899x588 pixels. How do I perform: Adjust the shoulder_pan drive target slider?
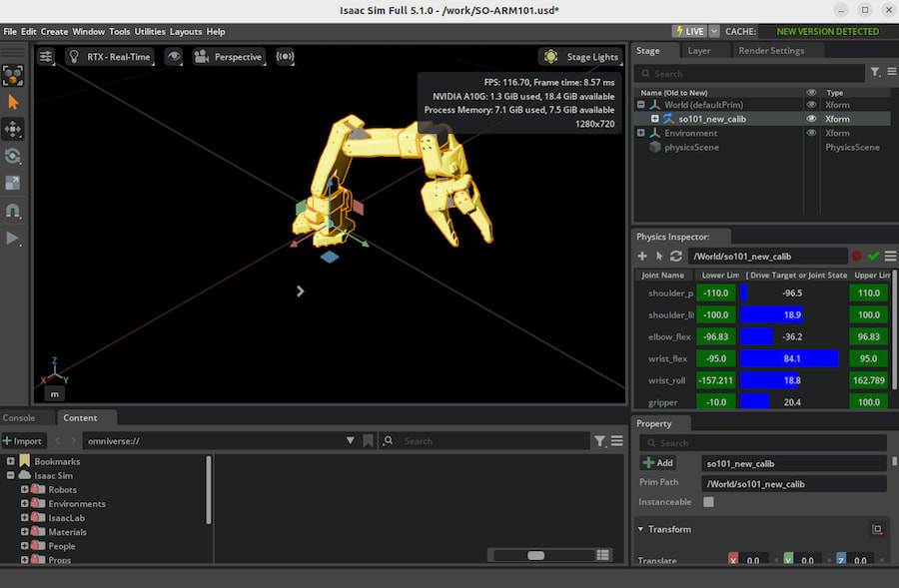[792, 293]
